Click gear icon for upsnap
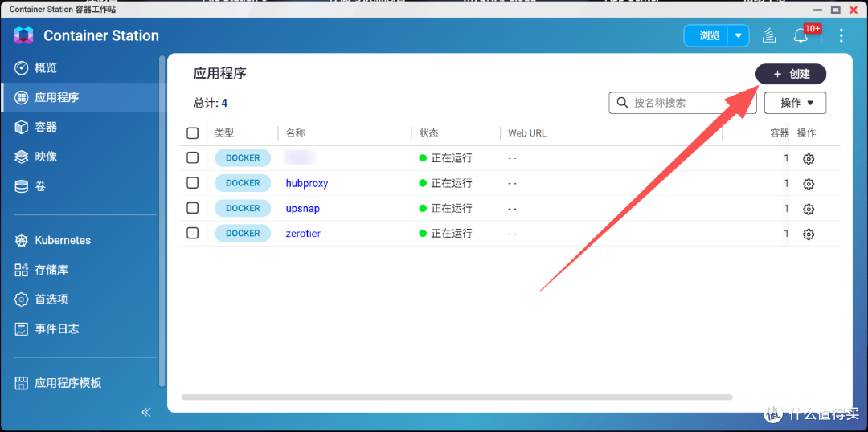 [809, 209]
